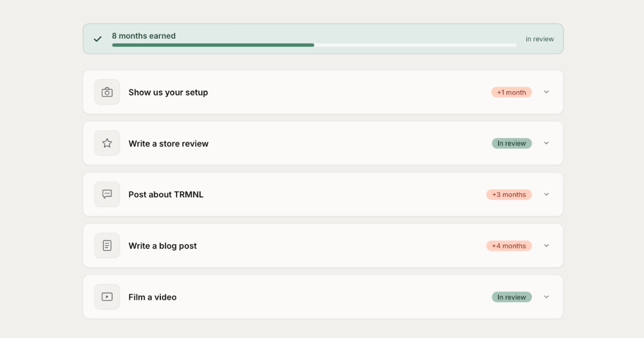The width and height of the screenshot is (644, 338).
Task: Click the star icon beside Write a store review
Action: coord(107,143)
